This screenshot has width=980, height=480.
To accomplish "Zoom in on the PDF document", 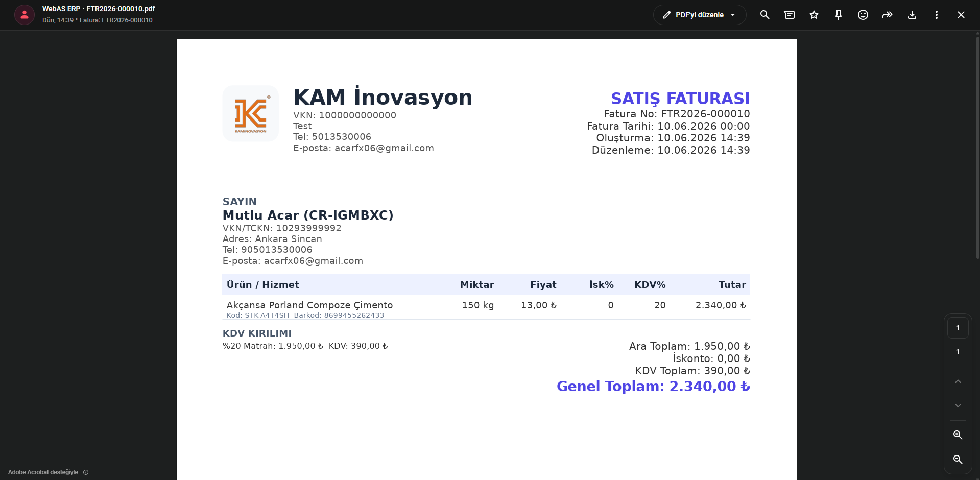I will [958, 435].
